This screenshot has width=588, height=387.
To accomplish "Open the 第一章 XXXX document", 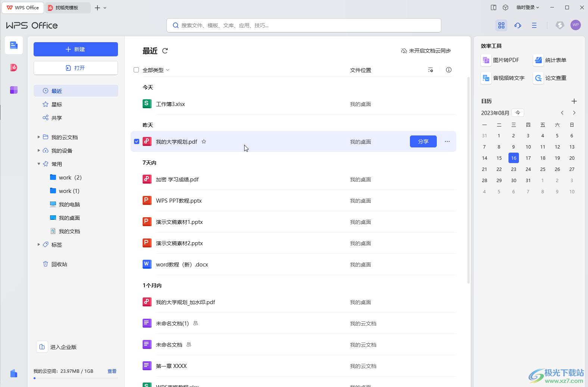I will click(x=293, y=366).
